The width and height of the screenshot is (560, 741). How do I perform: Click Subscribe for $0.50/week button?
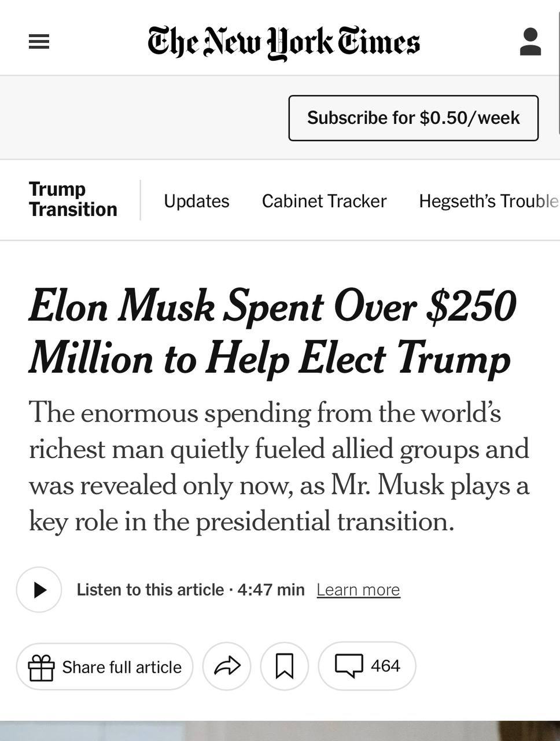pos(413,118)
